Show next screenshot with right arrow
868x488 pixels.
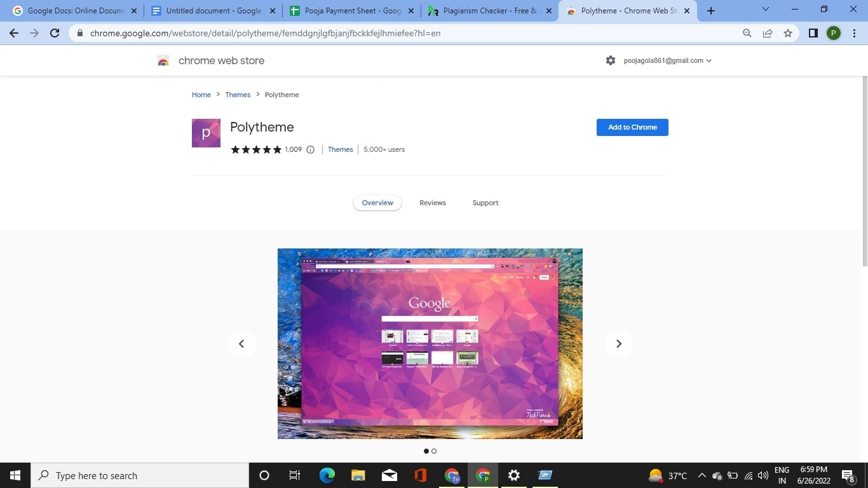(619, 344)
